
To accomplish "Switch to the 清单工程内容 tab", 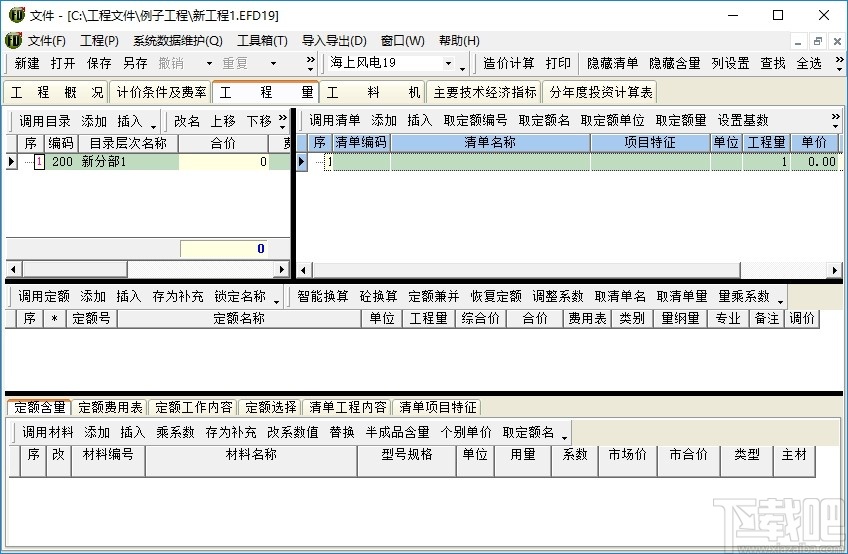I will coord(348,407).
